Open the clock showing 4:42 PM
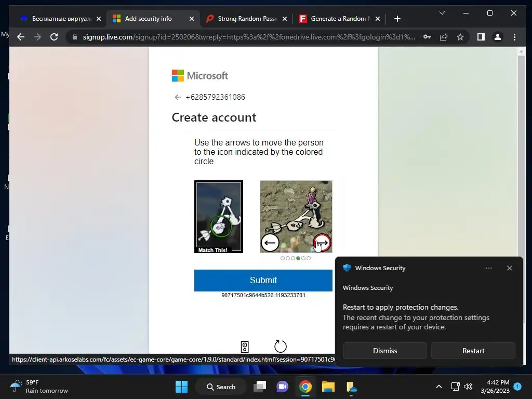The width and height of the screenshot is (532, 399). [495, 387]
